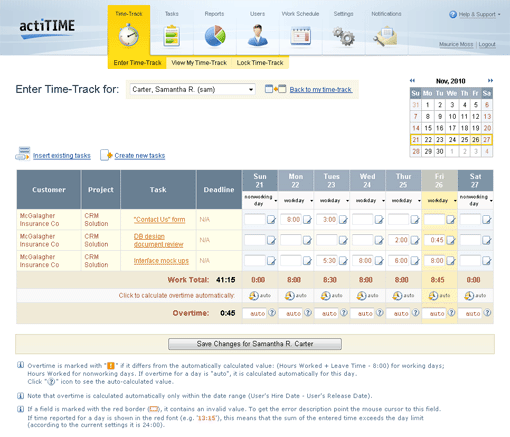Expand Sunday 21 day type dropdown
Screen dimensions: 510x437
[x=276, y=201]
